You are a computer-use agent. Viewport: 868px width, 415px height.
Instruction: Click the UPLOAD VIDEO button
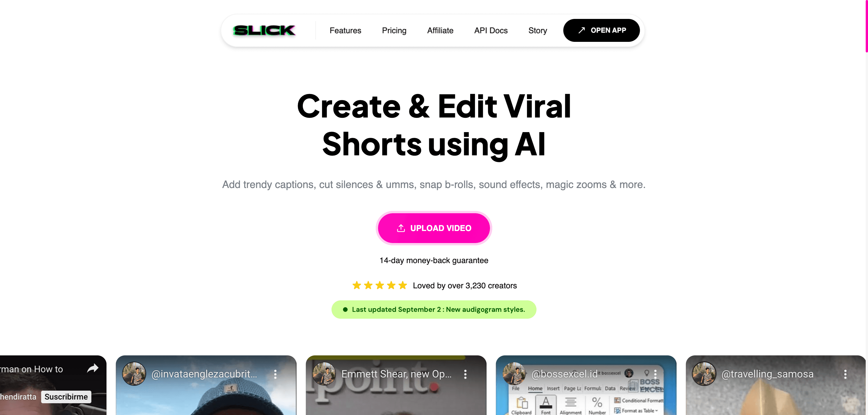pyautogui.click(x=434, y=228)
